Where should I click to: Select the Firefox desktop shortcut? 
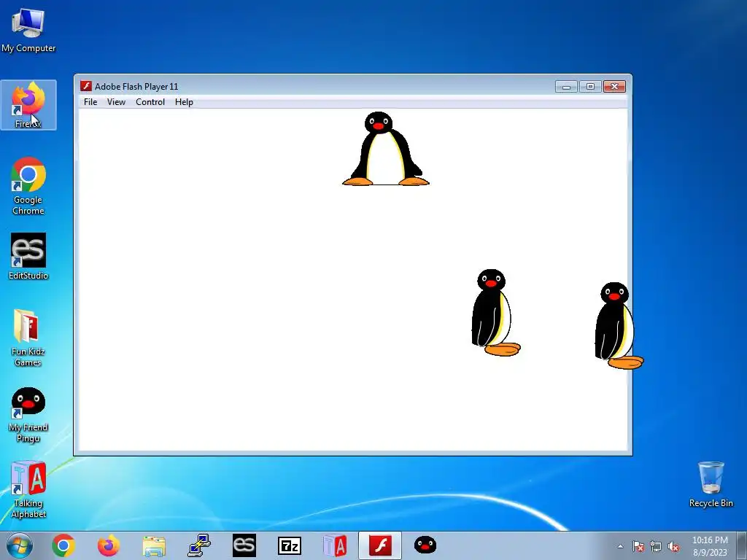point(28,105)
